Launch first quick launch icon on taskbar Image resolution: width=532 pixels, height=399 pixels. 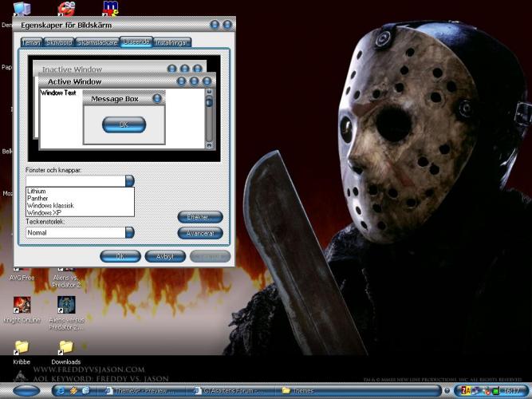tap(60, 391)
